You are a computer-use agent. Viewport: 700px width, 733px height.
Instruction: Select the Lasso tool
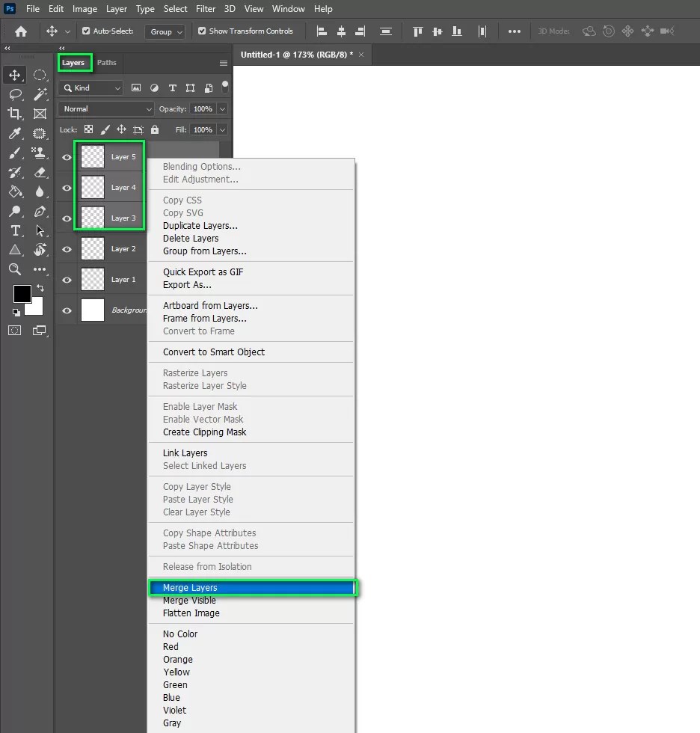(x=15, y=94)
